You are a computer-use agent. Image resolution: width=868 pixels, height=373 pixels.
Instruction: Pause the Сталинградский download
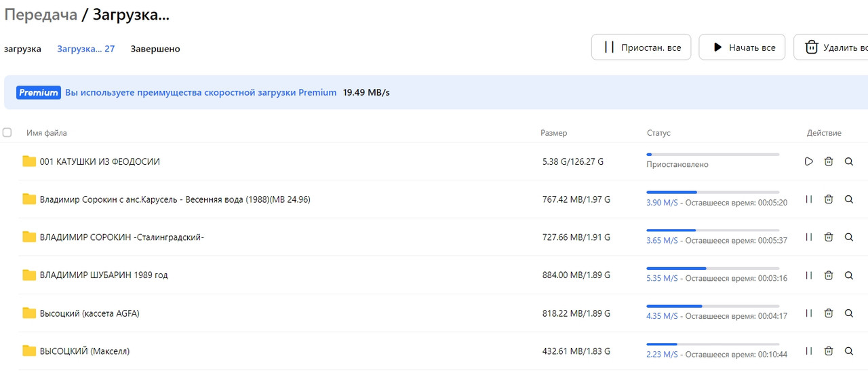click(x=808, y=237)
